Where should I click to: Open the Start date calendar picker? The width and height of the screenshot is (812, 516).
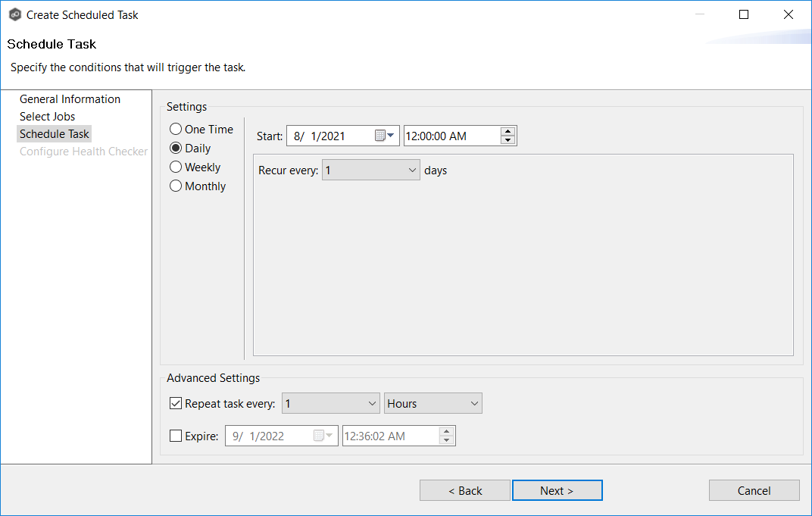[x=389, y=136]
